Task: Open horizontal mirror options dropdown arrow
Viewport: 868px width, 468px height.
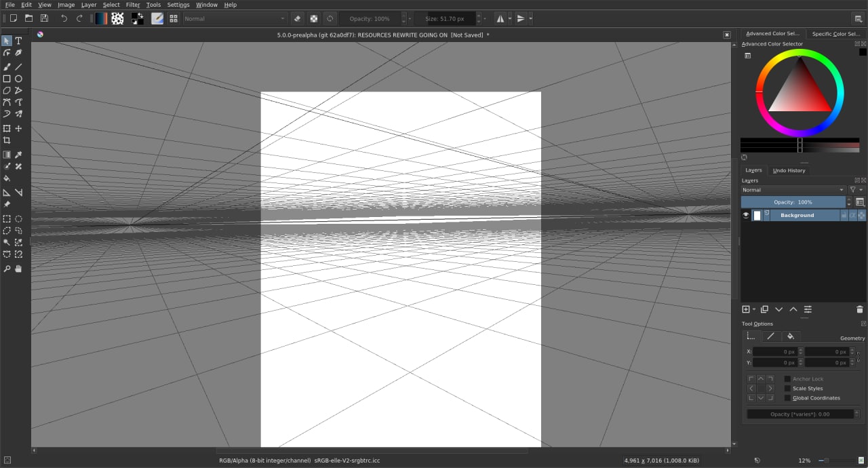Action: (509, 18)
